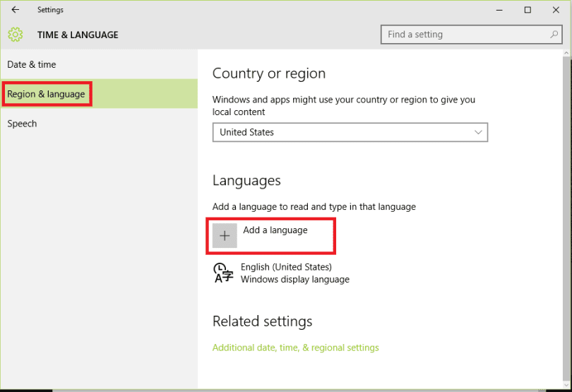Click the Settings title text
This screenshot has height=392, width=572.
pyautogui.click(x=50, y=10)
